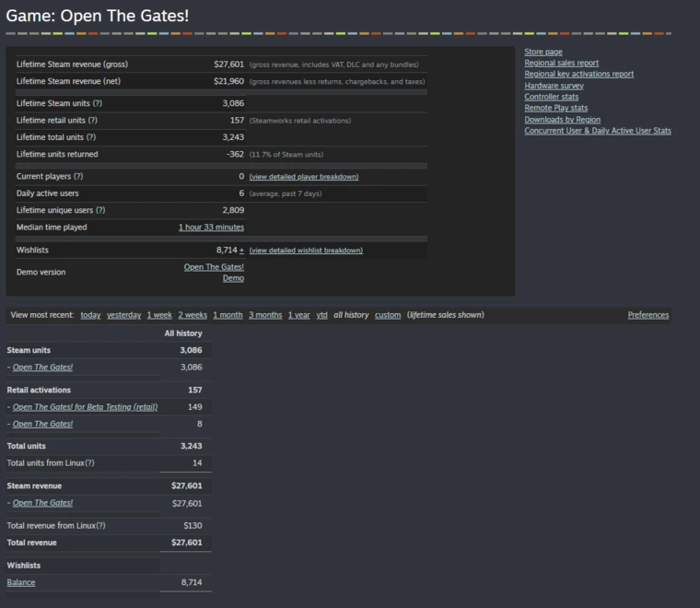Click the Game: Open The Gates! page title
The height and width of the screenshot is (608, 700).
pos(98,16)
